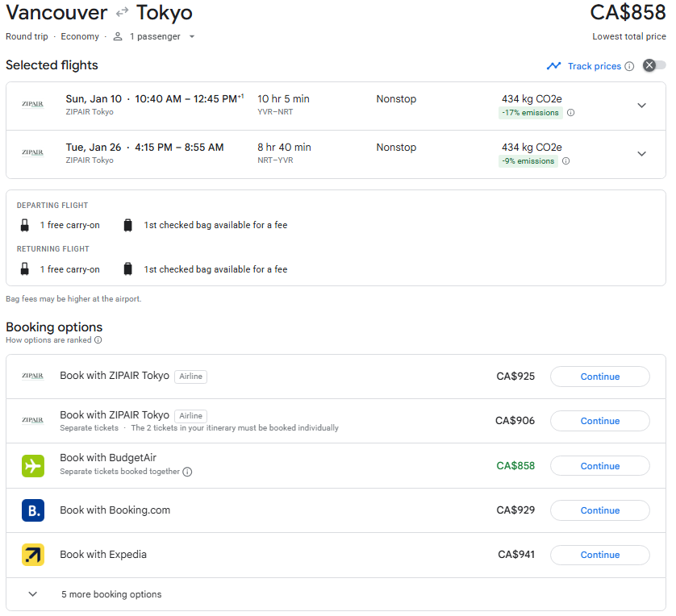The image size is (676, 616).
Task: Click 'How options are ranked' text
Action: (x=48, y=340)
